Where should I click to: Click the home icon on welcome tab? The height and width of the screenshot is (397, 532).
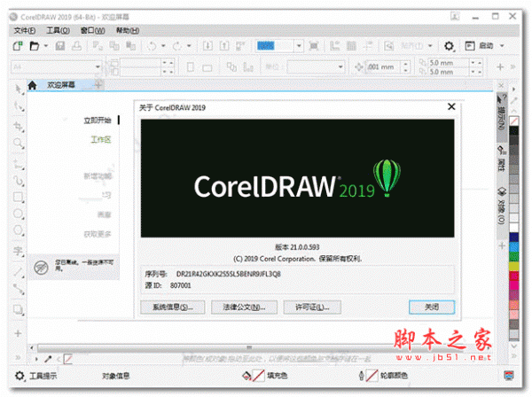(x=32, y=85)
